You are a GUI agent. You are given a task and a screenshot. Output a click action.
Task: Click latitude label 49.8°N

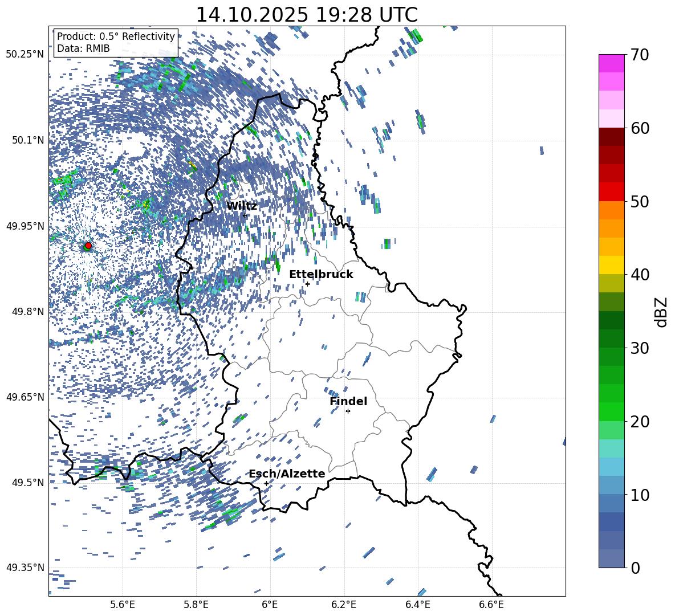[27, 312]
